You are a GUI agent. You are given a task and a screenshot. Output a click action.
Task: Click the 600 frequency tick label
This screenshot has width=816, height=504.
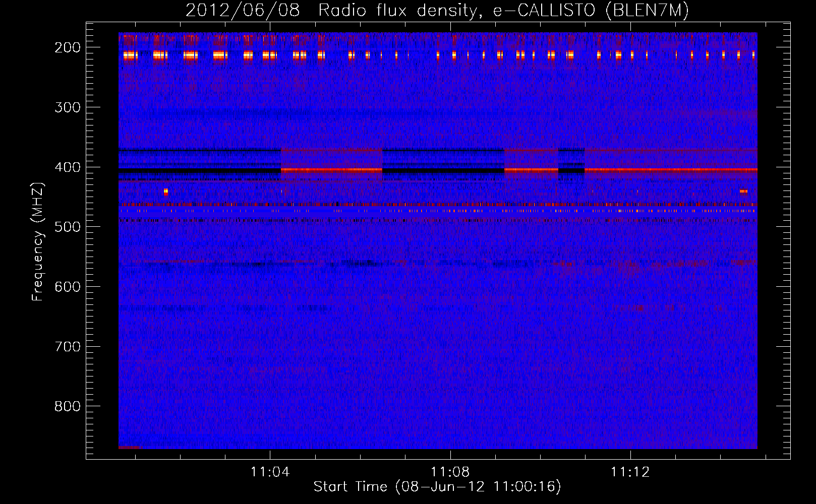(x=68, y=287)
